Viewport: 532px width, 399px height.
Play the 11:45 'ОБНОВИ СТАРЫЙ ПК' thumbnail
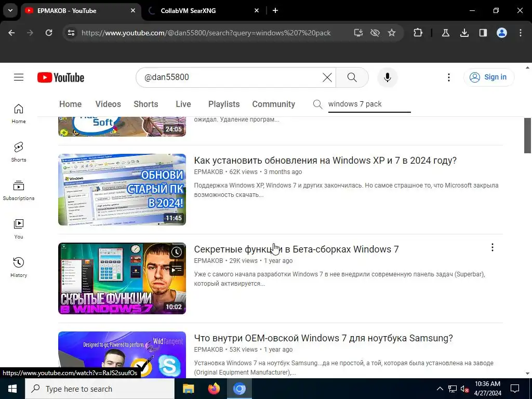point(122,190)
